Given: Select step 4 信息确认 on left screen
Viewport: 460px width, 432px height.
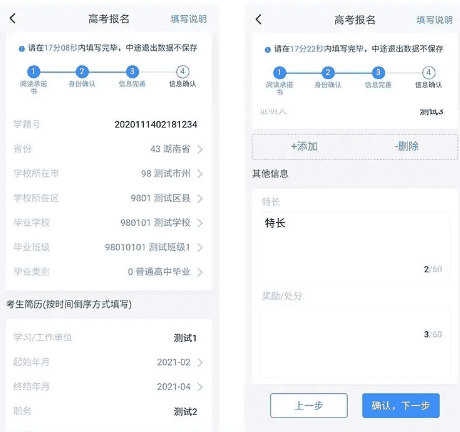Looking at the screenshot, I should click(182, 76).
